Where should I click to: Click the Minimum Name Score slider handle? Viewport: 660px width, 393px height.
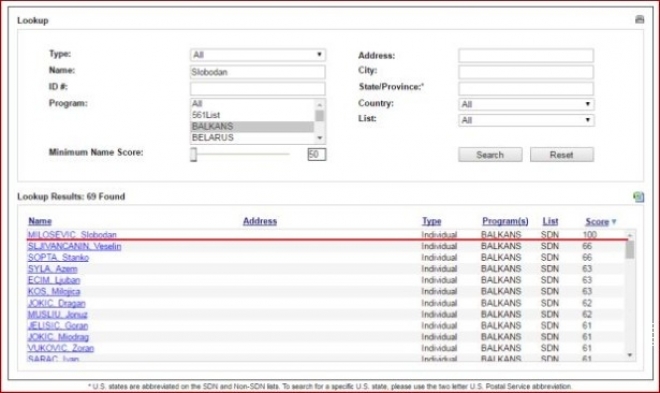click(x=193, y=154)
